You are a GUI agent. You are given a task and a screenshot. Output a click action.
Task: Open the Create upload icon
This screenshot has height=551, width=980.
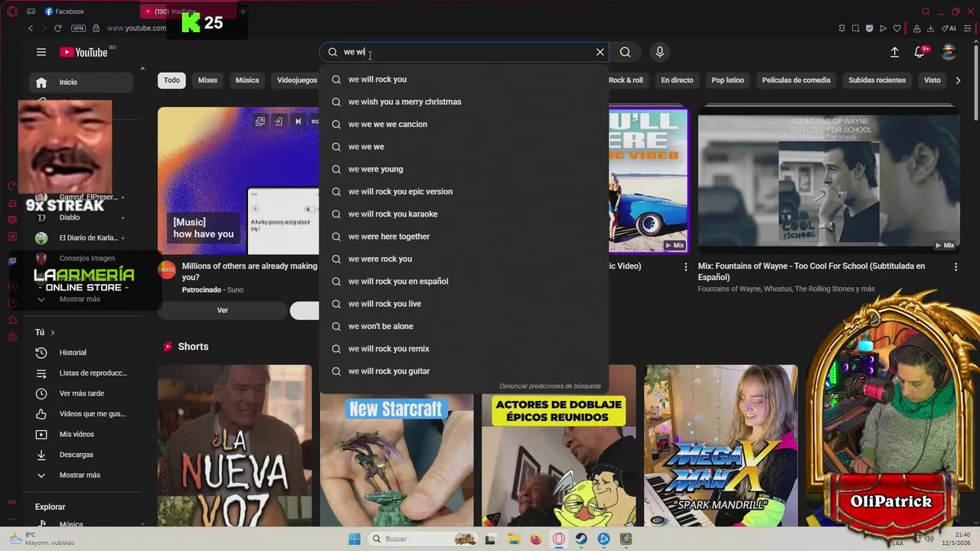click(894, 52)
